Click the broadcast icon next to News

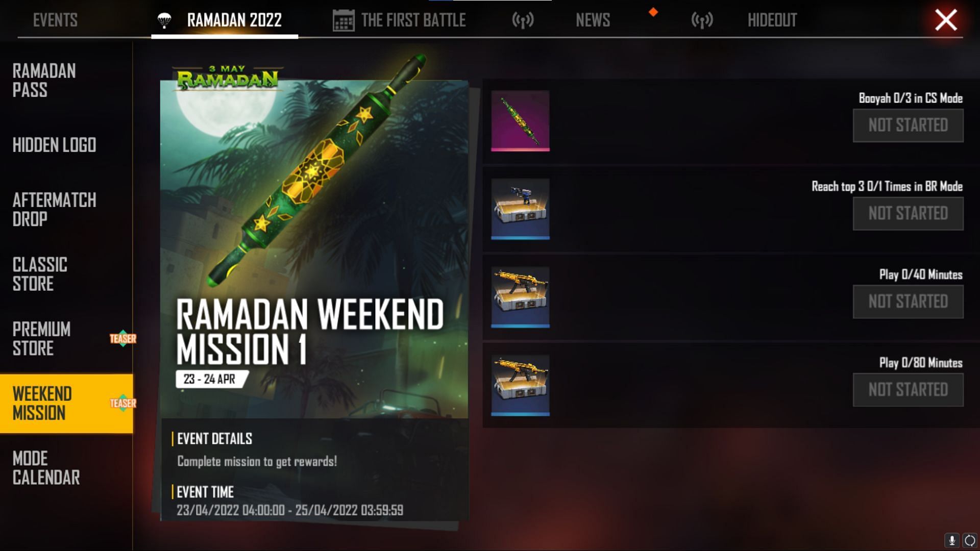523,20
